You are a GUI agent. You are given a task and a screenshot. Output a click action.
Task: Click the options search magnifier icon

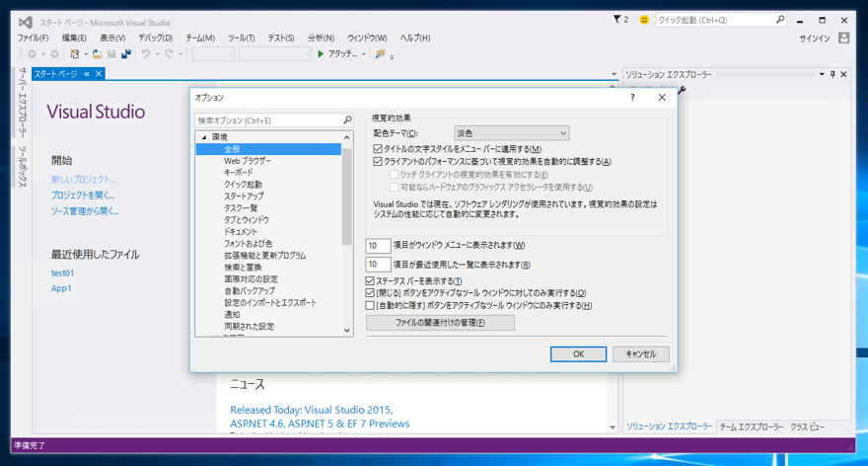(x=347, y=119)
